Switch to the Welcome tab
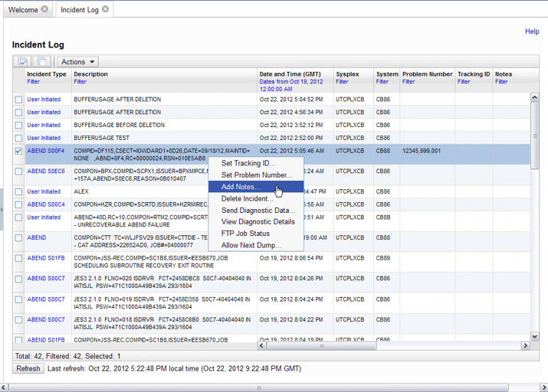 pyautogui.click(x=23, y=10)
